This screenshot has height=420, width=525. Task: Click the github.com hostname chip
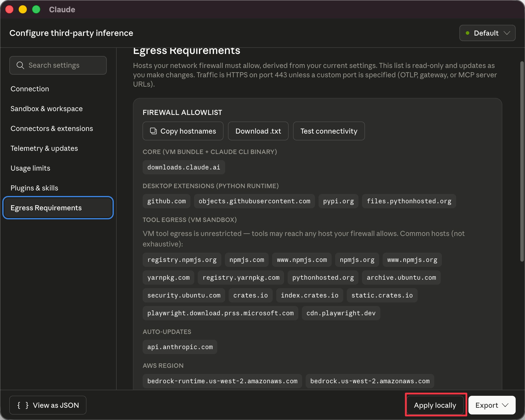[x=167, y=201]
